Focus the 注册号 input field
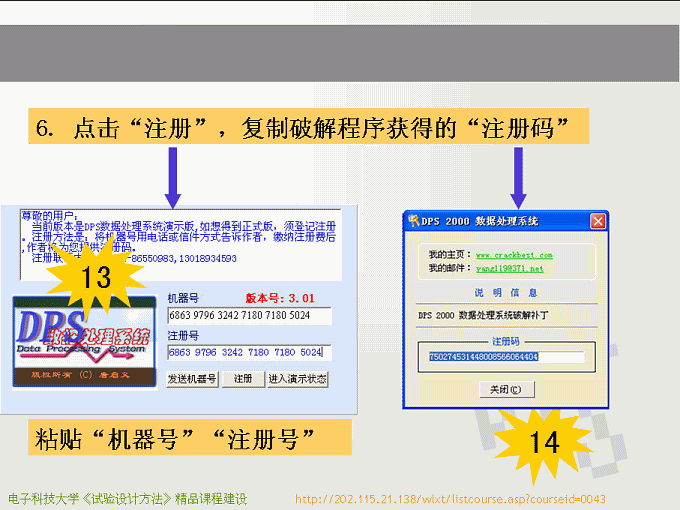This screenshot has height=510, width=680. click(249, 353)
